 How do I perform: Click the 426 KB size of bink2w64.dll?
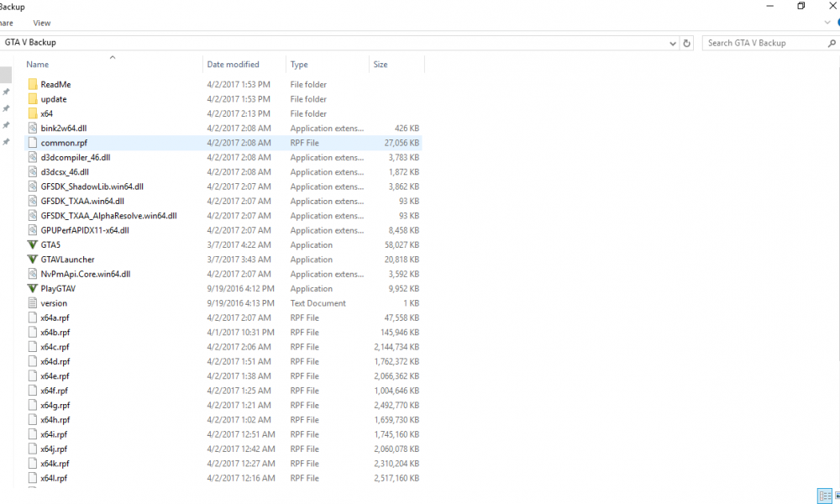pyautogui.click(x=407, y=128)
